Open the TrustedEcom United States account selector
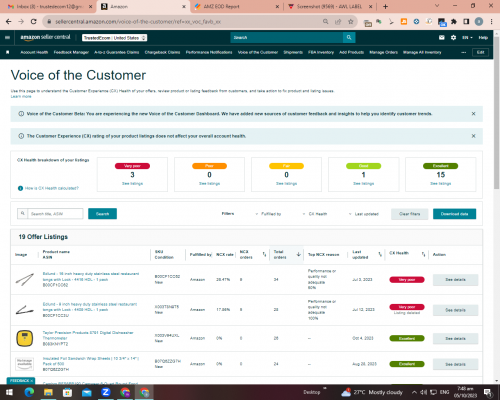The image size is (500, 400). click(115, 38)
